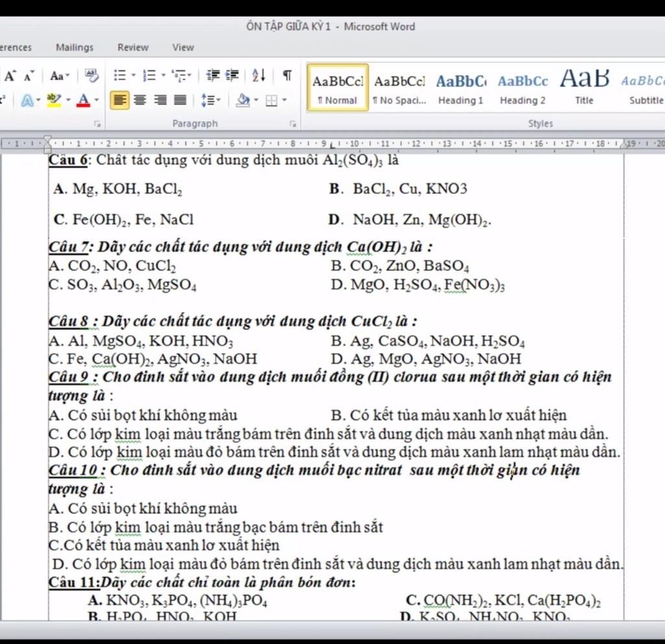This screenshot has width=665, height=644.
Task: Open the View tab
Action: coord(183,47)
